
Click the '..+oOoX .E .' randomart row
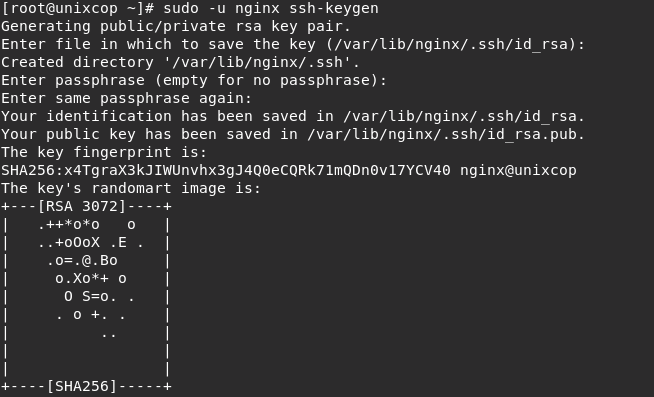point(91,242)
